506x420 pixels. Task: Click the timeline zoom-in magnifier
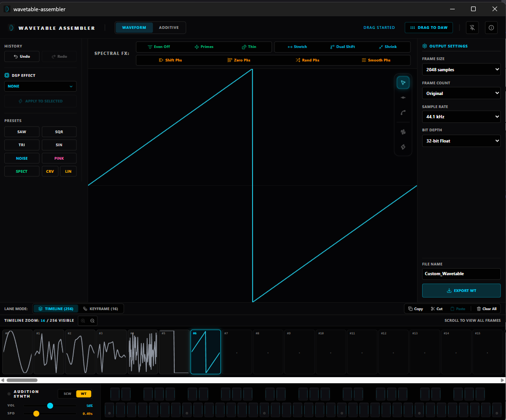83,321
